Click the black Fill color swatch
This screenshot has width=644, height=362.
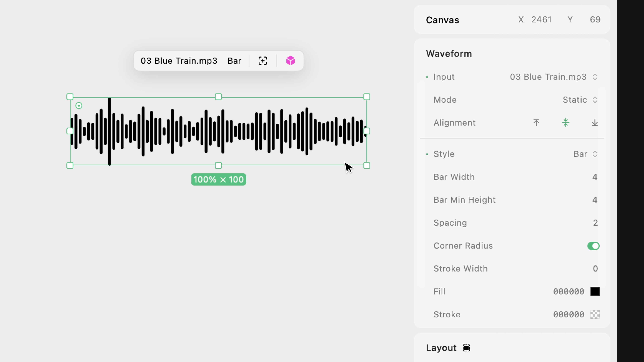tap(595, 292)
